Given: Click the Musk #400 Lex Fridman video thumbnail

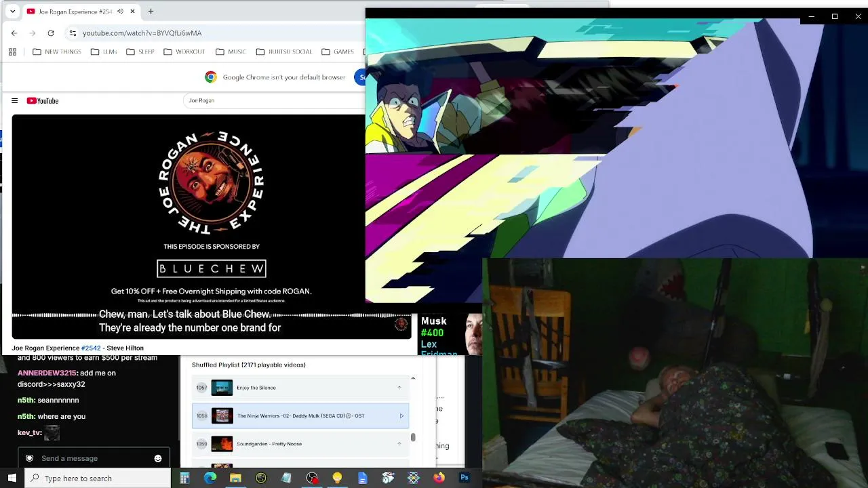Looking at the screenshot, I should click(x=451, y=335).
